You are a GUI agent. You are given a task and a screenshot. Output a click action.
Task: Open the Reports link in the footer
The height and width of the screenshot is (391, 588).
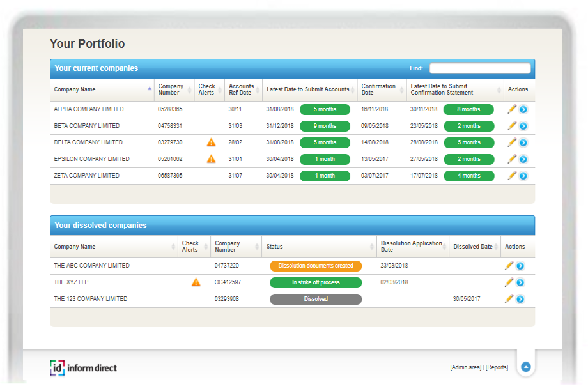click(x=497, y=367)
